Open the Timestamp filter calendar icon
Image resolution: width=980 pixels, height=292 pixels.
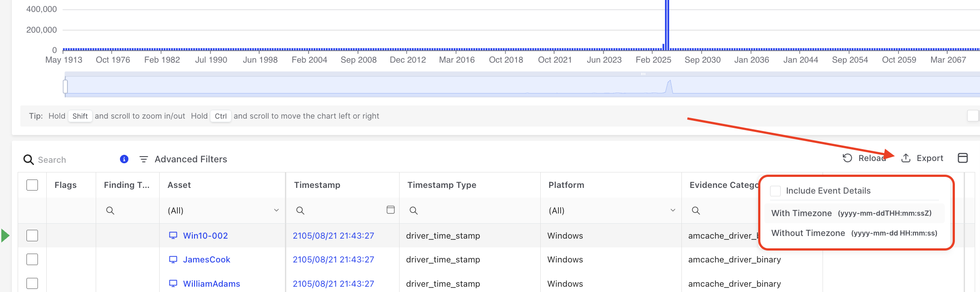tap(390, 210)
